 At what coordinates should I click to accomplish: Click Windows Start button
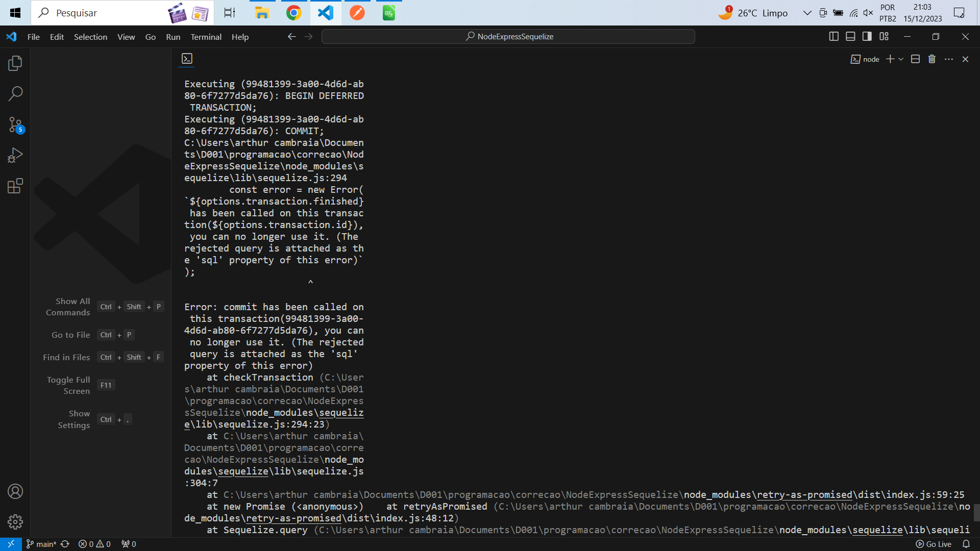15,13
